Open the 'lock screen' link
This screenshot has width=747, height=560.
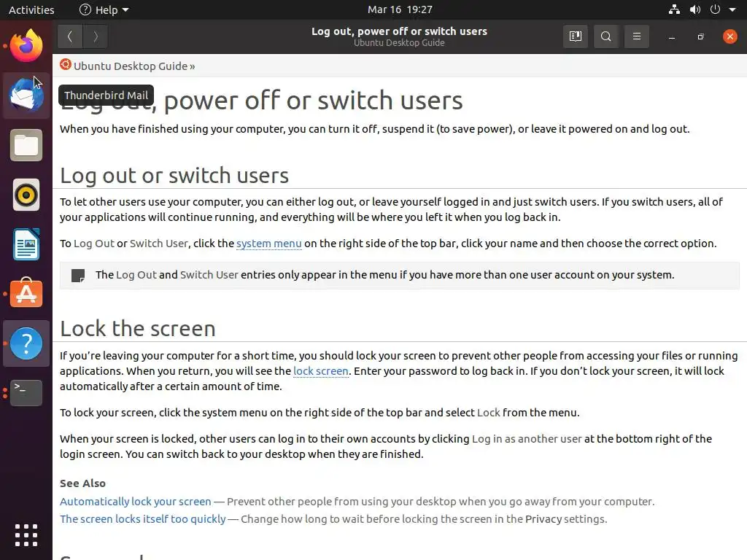pos(321,371)
